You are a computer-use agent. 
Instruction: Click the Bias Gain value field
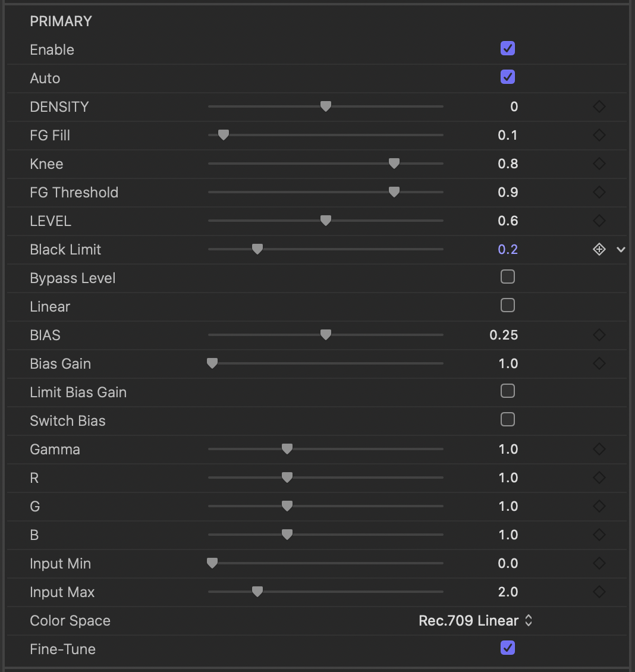(x=508, y=363)
